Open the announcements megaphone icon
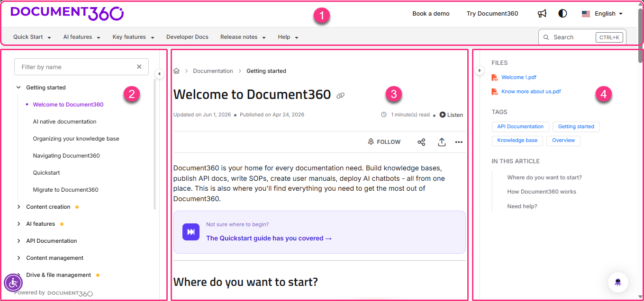Viewport: 644px width, 301px height. tap(542, 14)
